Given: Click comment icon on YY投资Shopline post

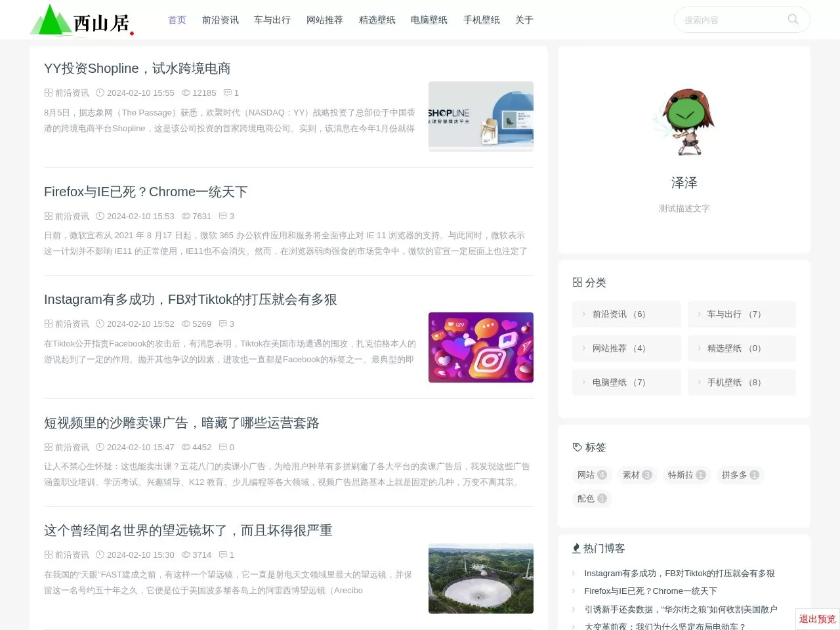Looking at the screenshot, I should pyautogui.click(x=227, y=93).
